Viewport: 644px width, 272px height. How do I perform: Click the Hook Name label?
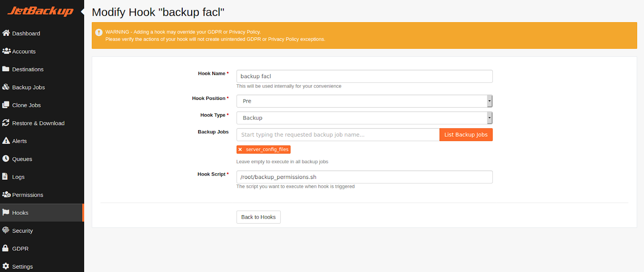coord(213,73)
